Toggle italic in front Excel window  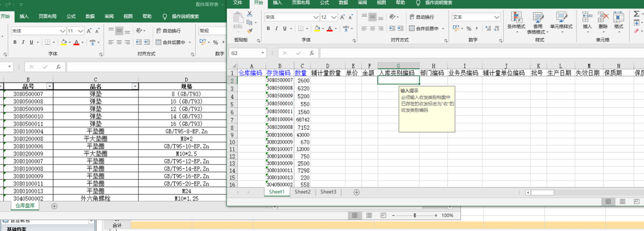pyautogui.click(x=276, y=28)
